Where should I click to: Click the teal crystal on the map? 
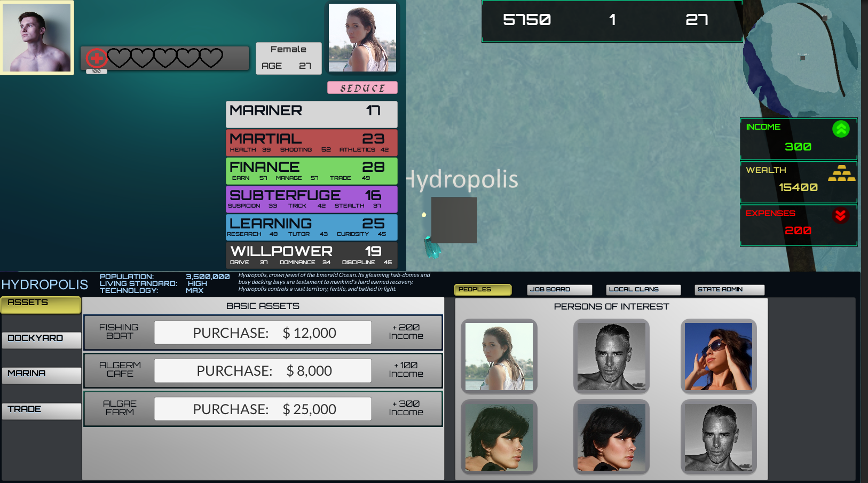(432, 248)
